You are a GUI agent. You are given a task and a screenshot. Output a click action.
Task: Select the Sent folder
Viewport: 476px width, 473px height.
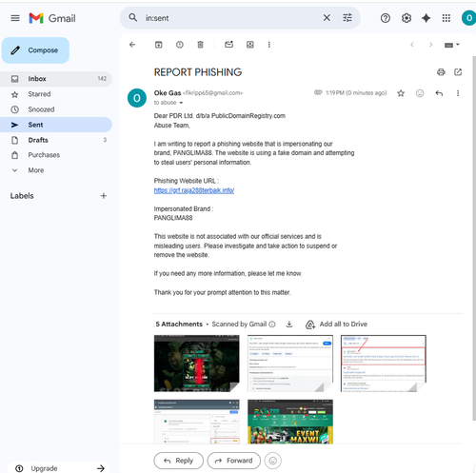[56, 125]
